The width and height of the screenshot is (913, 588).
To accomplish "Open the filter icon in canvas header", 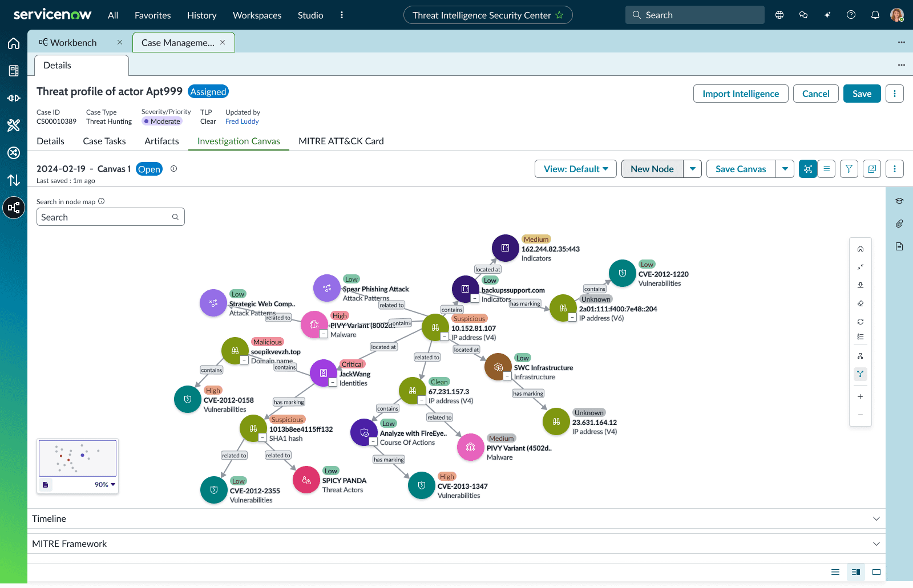I will 849,169.
